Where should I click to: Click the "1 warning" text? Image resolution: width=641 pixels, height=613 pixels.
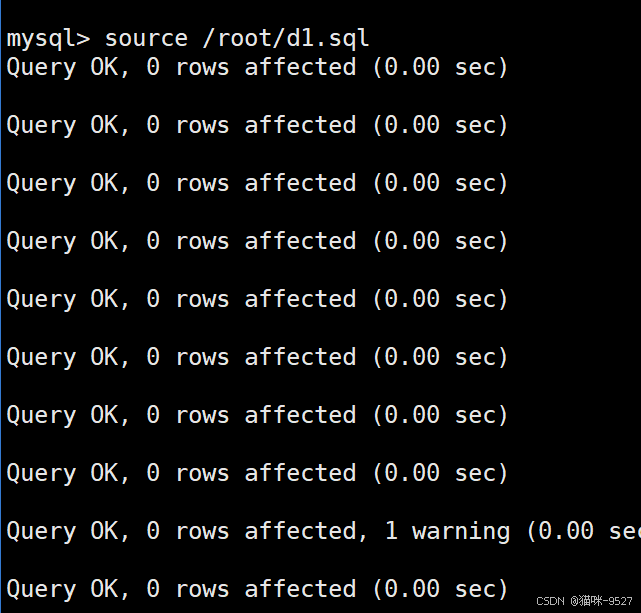point(447,531)
